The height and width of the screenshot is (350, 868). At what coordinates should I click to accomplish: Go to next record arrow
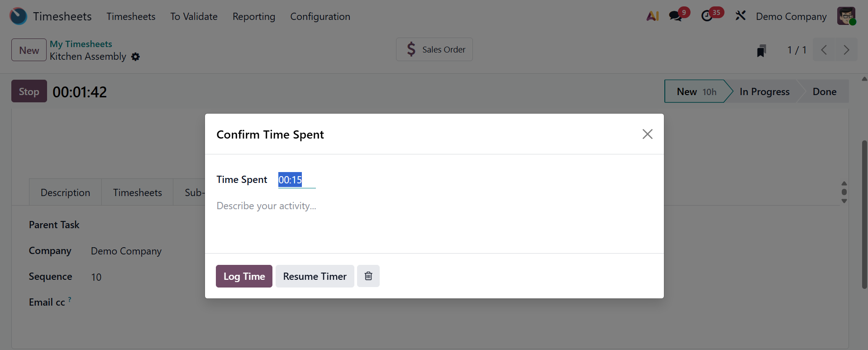(x=846, y=50)
